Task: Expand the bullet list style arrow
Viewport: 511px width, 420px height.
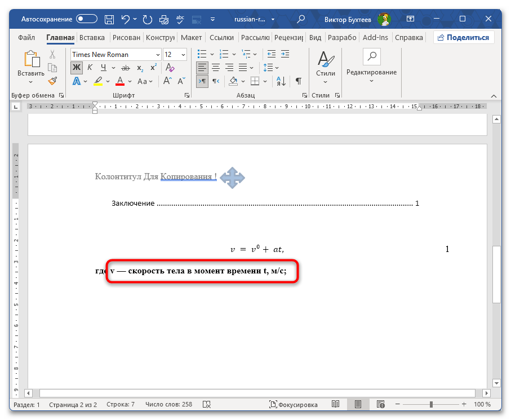Action: (212, 55)
